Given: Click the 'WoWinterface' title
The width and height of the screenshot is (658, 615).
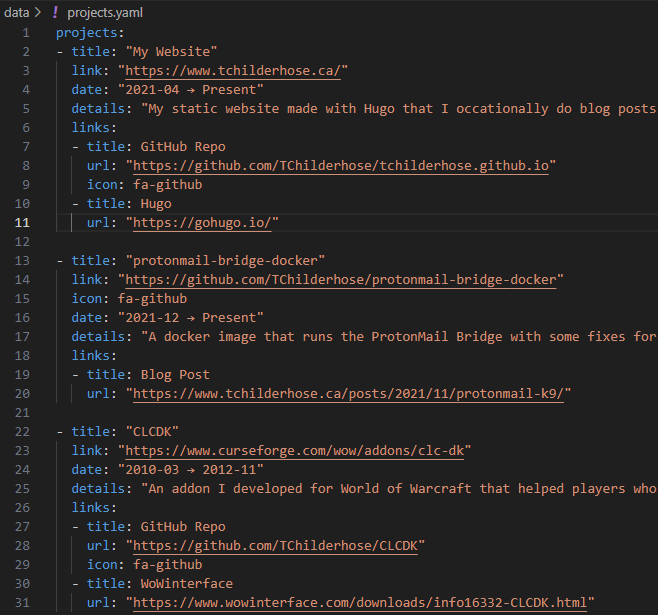Looking at the screenshot, I should [186, 584].
